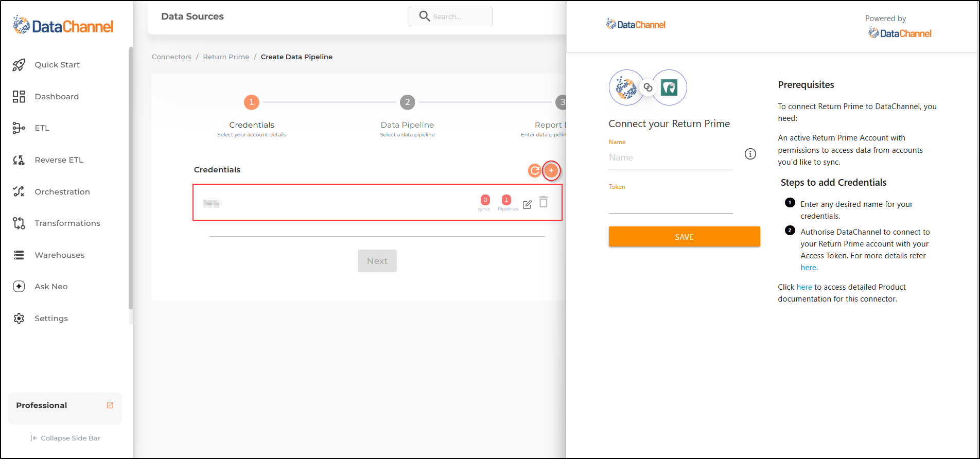Click the 'Connect your Return Prime' title
980x459 pixels.
(669, 124)
